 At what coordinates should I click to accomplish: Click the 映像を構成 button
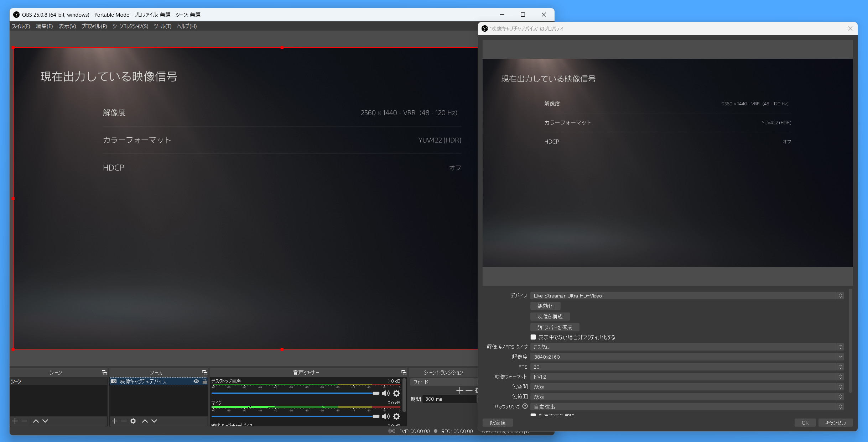click(x=550, y=317)
